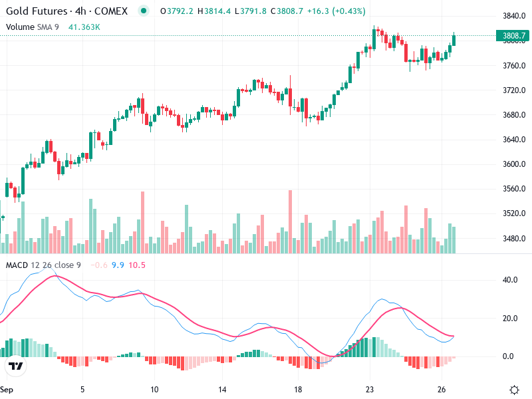Open chart settings via the gear icon
Screen dimensions: 532x399
(x=513, y=390)
